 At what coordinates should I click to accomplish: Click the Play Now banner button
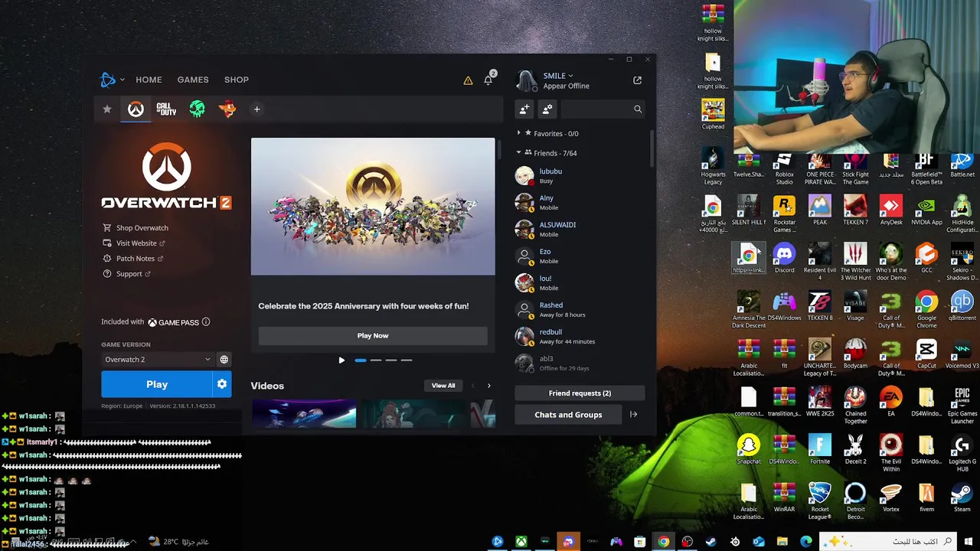point(373,335)
